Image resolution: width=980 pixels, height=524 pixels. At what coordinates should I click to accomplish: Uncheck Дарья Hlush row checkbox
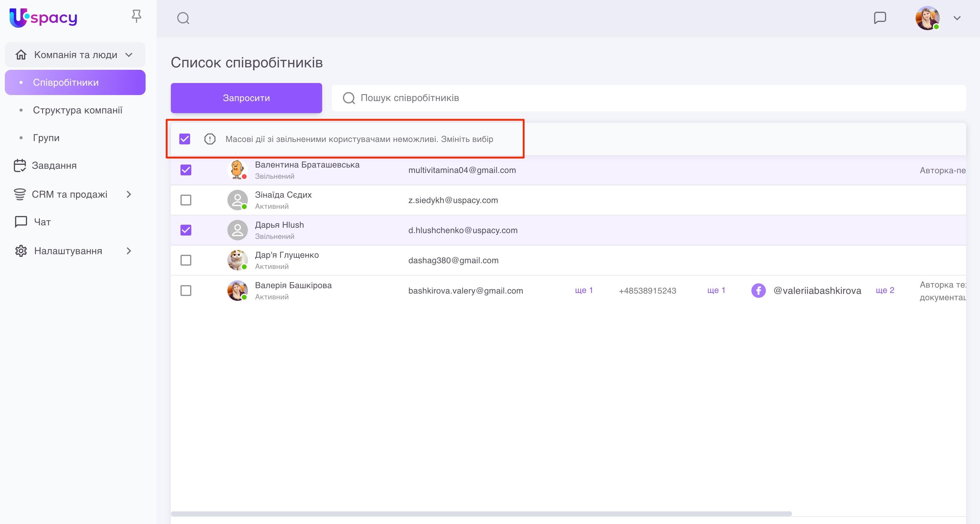(x=186, y=230)
